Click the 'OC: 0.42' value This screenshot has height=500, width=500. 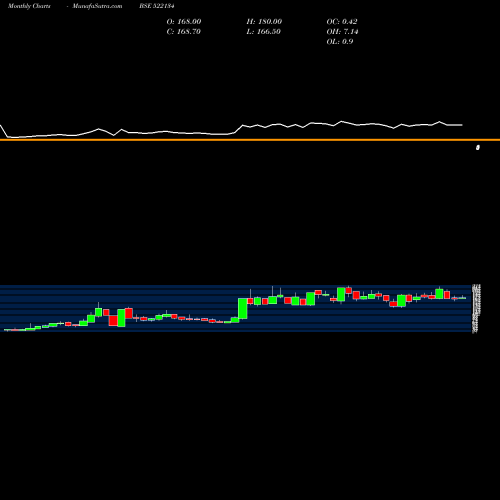pyautogui.click(x=342, y=22)
